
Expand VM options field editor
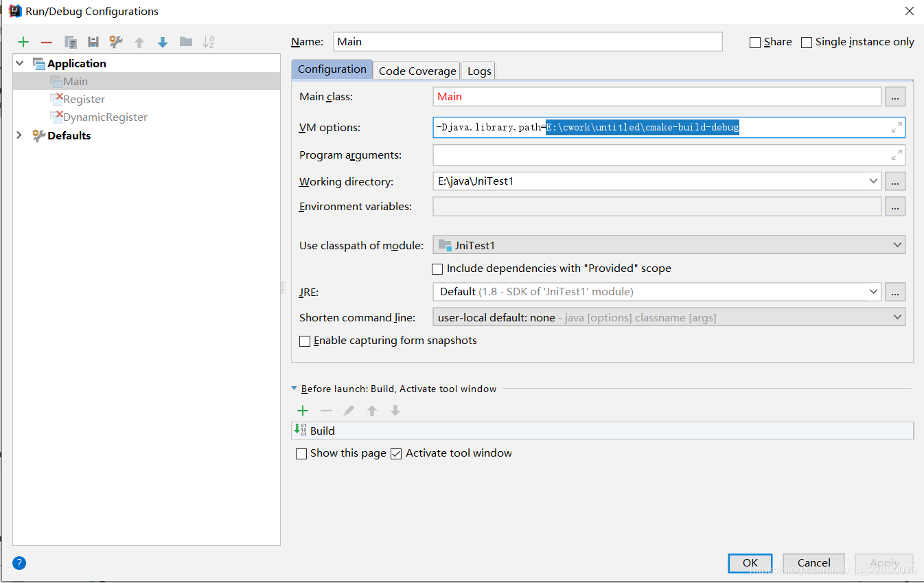coord(897,128)
